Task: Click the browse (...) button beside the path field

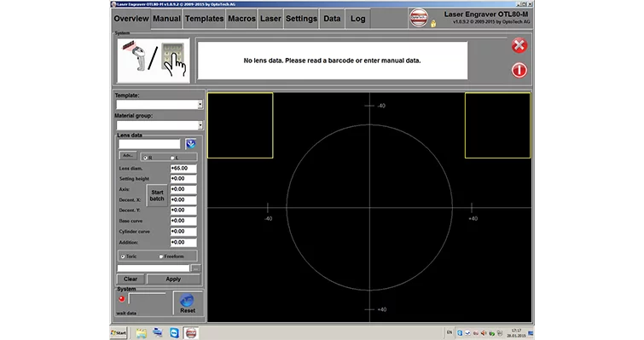Action: coord(196,268)
